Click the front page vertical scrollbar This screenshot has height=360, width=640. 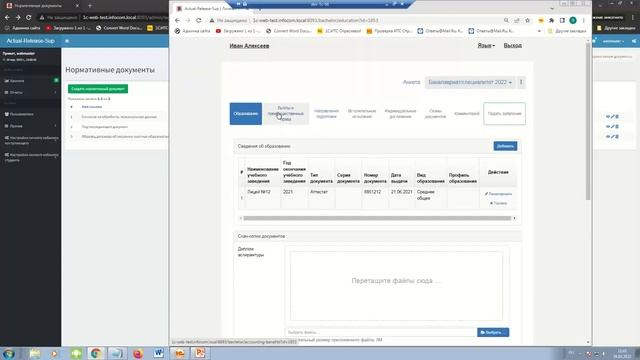[x=588, y=122]
